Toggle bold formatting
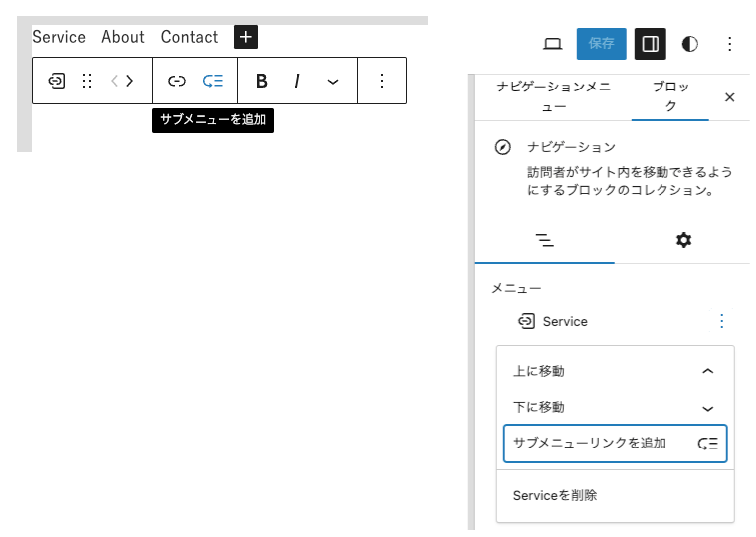The height and width of the screenshot is (537, 756). click(x=261, y=81)
